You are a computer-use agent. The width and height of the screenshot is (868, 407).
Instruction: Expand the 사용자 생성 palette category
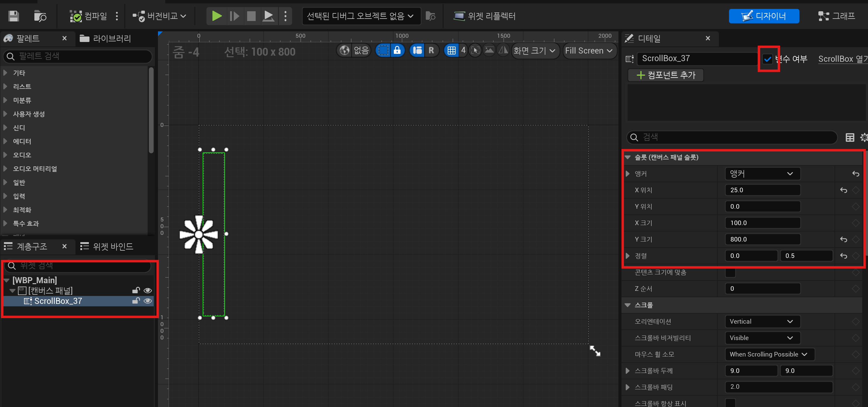click(5, 114)
